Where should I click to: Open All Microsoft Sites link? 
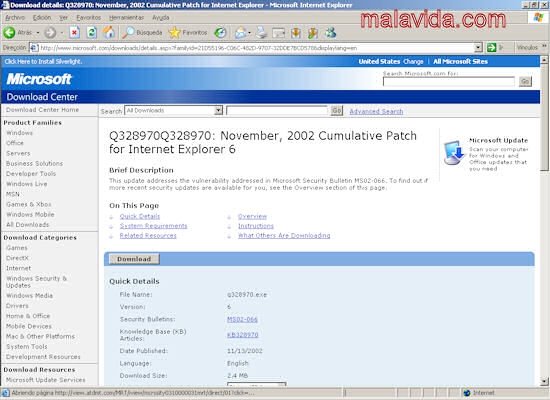pyautogui.click(x=461, y=61)
